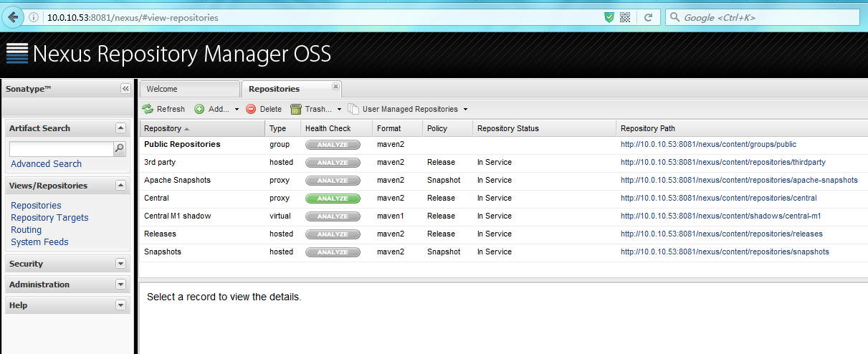
Task: Click Analyze button for Snapshots row
Action: (333, 252)
